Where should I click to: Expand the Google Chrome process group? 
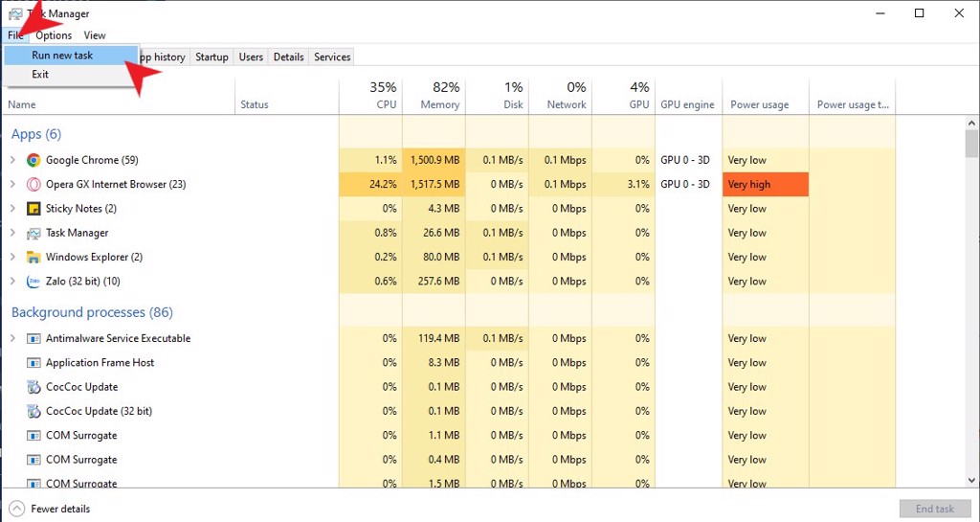12,160
